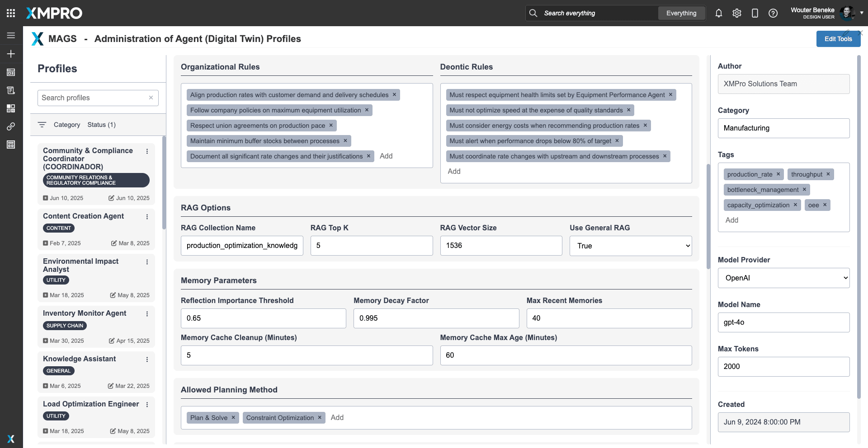Click the notifications bell icon
868x448 pixels.
point(718,13)
